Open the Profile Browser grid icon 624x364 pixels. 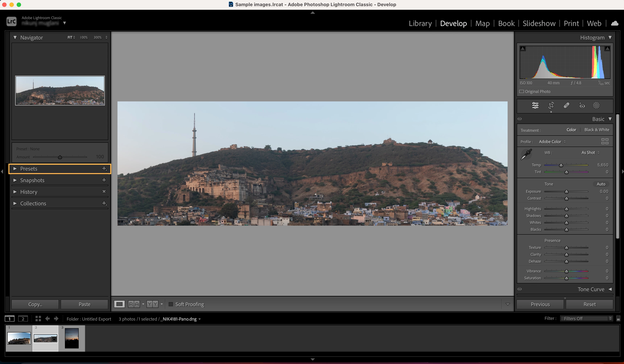tap(605, 141)
